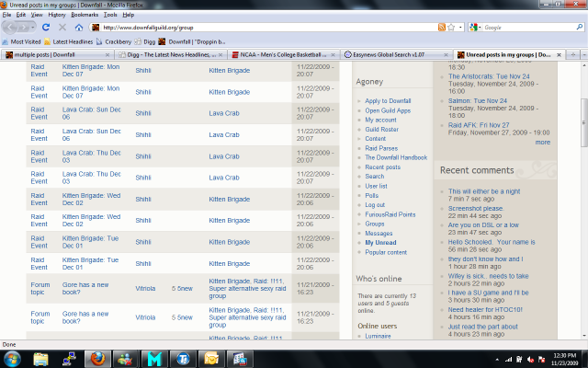The height and width of the screenshot is (368, 588).
Task: Open the Raid Parses link
Action: click(x=381, y=148)
